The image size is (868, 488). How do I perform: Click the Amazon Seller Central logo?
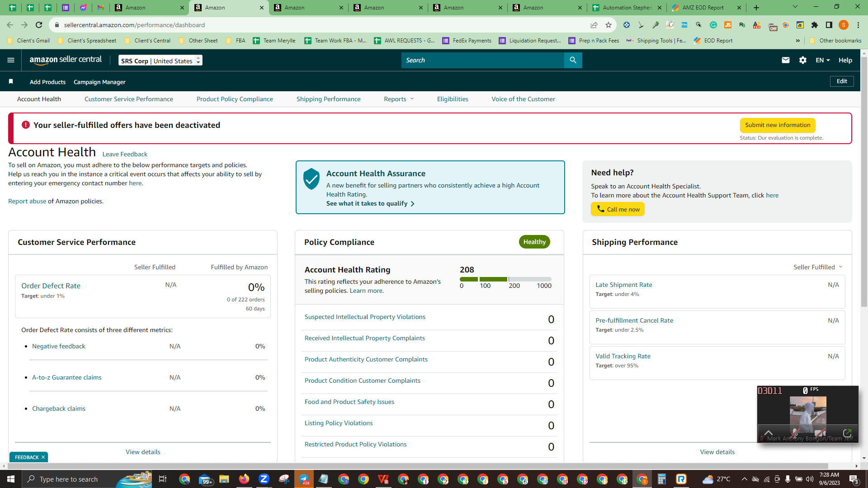click(x=66, y=60)
